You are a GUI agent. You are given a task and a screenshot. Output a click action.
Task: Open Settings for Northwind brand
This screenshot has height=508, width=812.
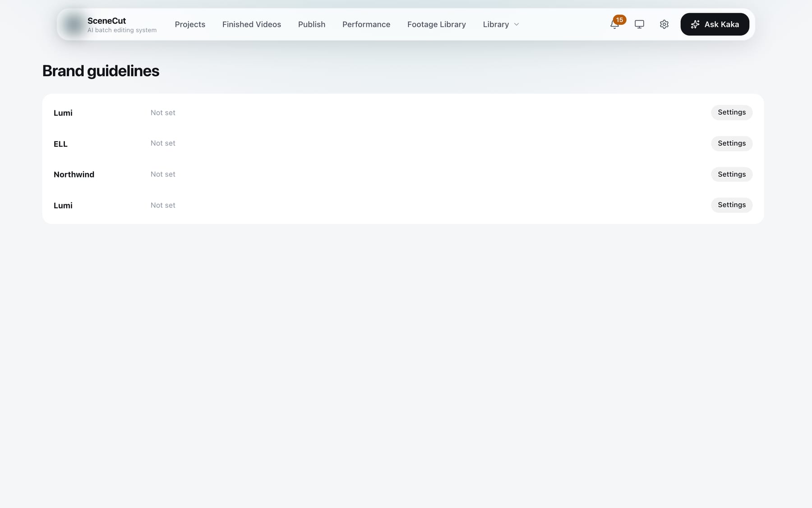pyautogui.click(x=732, y=174)
